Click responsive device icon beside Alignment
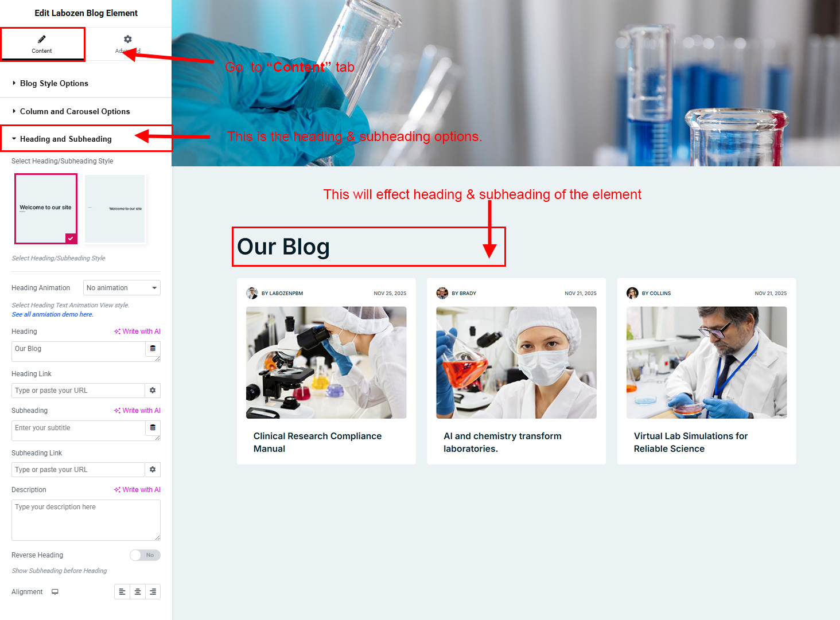Image resolution: width=840 pixels, height=620 pixels. (55, 592)
